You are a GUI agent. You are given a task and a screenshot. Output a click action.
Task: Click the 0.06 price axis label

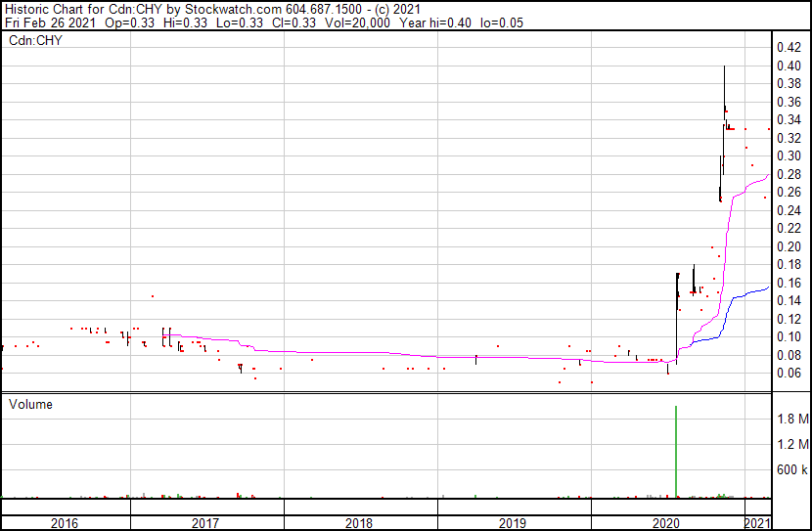tap(788, 373)
